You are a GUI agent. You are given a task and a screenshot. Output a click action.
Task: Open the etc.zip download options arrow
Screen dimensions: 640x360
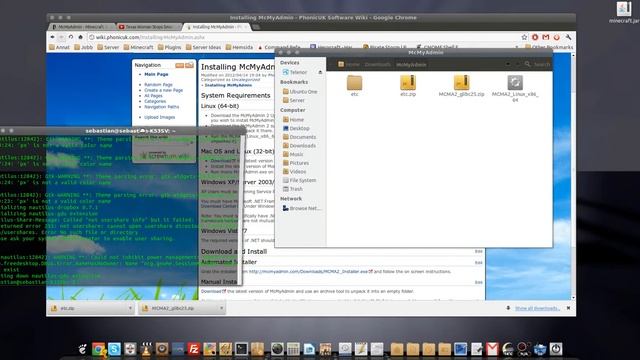click(x=130, y=308)
